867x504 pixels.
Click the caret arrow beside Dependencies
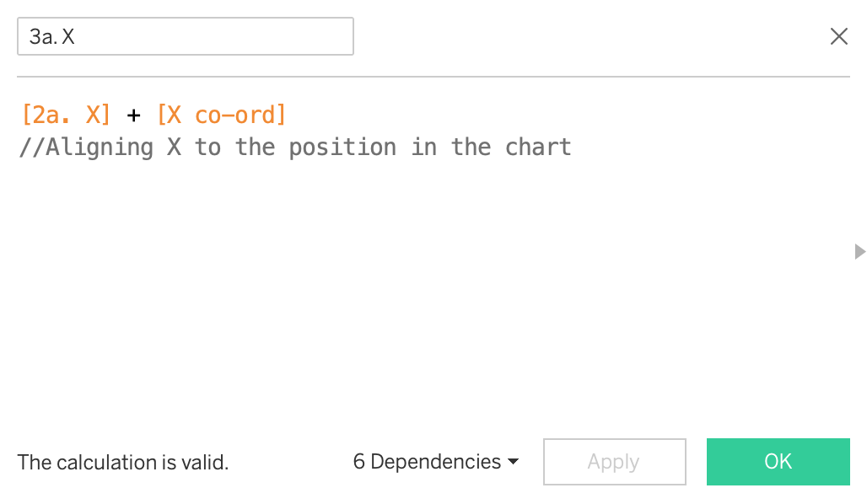point(512,463)
